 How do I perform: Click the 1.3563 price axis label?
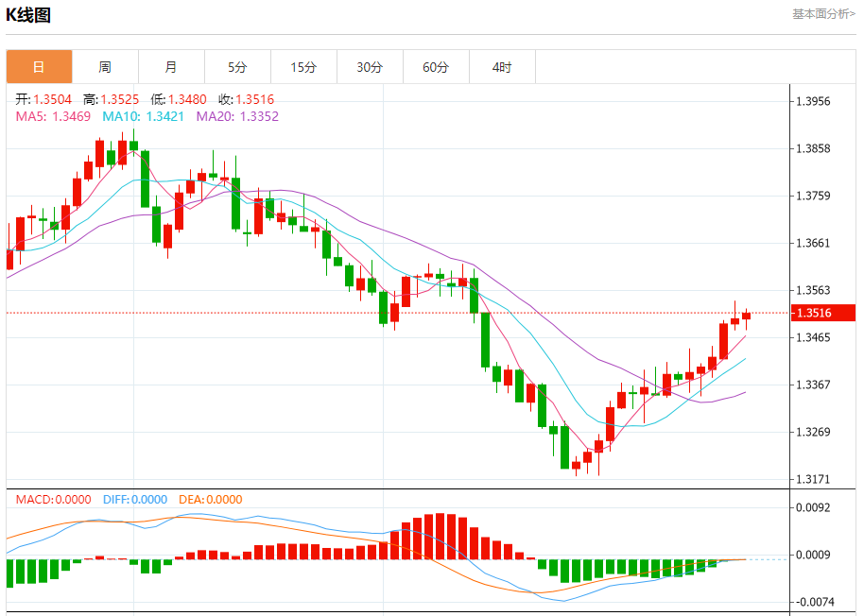(x=813, y=290)
